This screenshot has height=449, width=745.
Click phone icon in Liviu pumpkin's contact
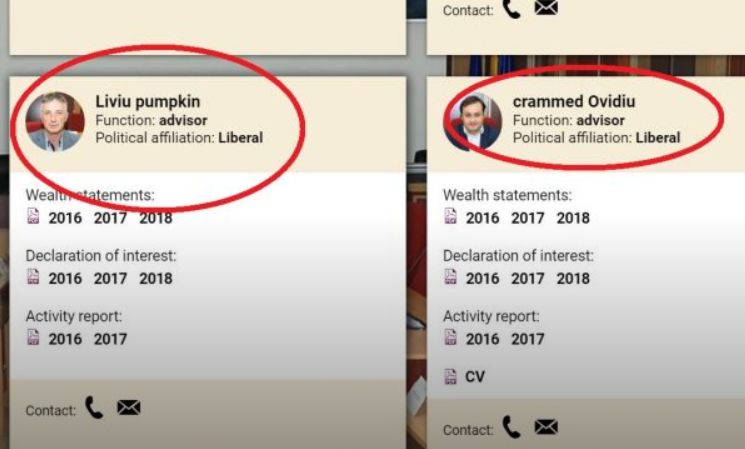pyautogui.click(x=94, y=408)
